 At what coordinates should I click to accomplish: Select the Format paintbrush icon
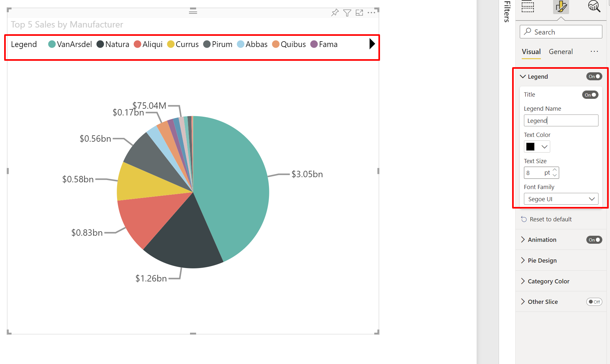(x=561, y=6)
